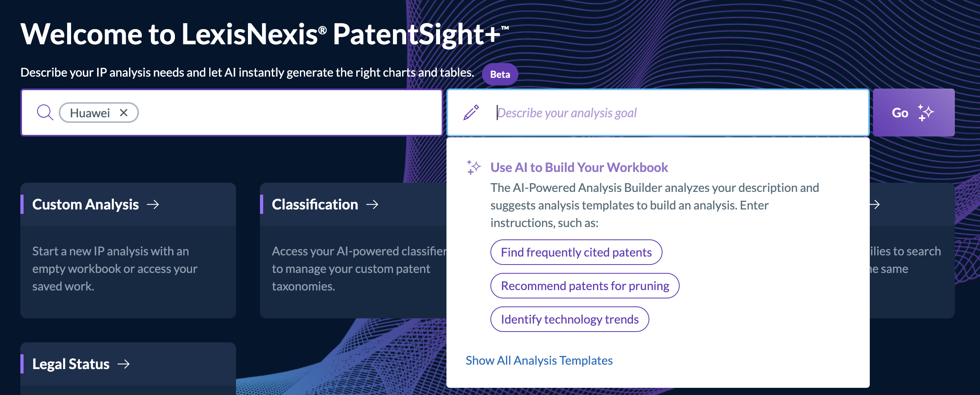Click the arrow next to Legal Status
Viewport: 980px width, 395px height.
coord(124,364)
